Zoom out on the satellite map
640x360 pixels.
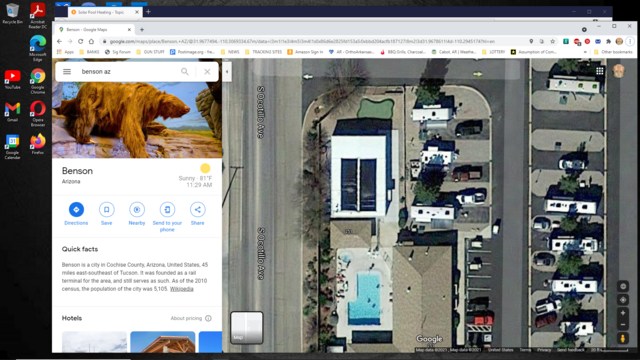click(x=623, y=325)
